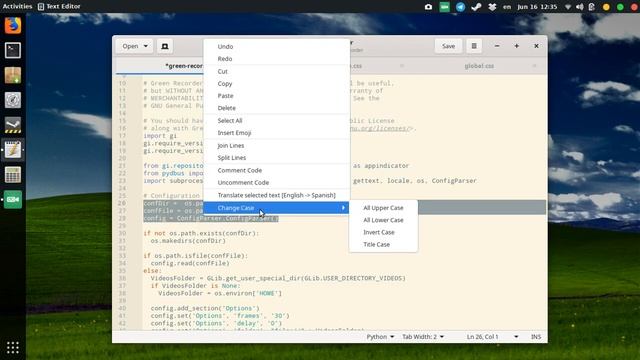Open the software package installer dock icon
The width and height of the screenshot is (640, 360).
13,76
